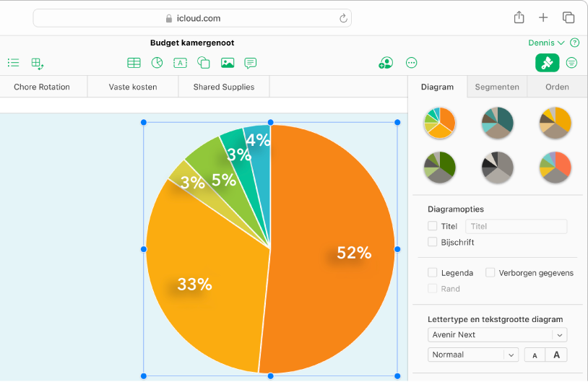The height and width of the screenshot is (382, 588).
Task: Open the Vaste kosten sheet tab
Action: 133,87
